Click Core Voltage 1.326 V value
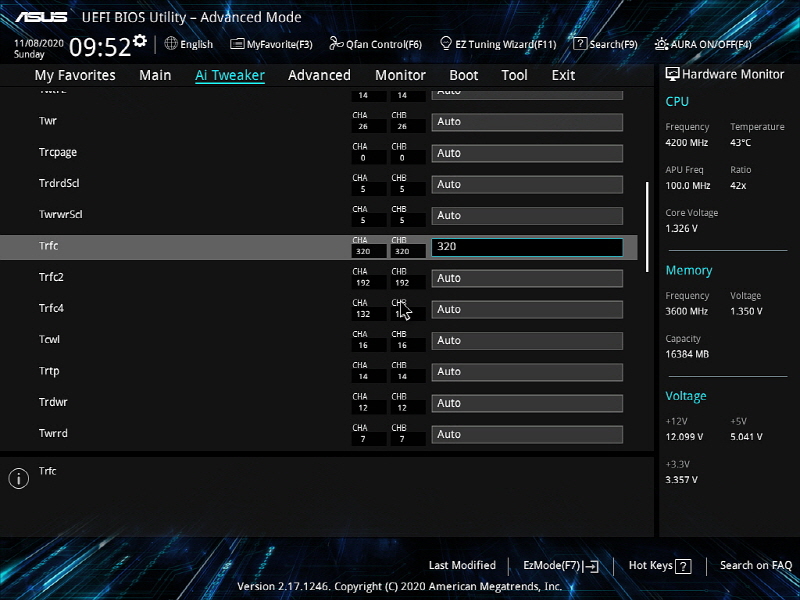Screen dimensions: 800x600 pos(681,229)
